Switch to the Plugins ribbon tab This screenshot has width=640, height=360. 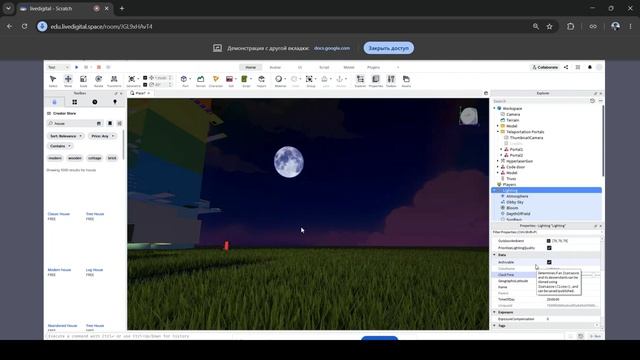click(373, 67)
